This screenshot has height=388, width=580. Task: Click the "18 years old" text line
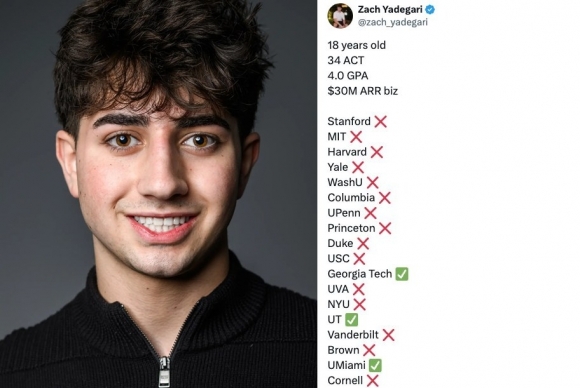357,45
